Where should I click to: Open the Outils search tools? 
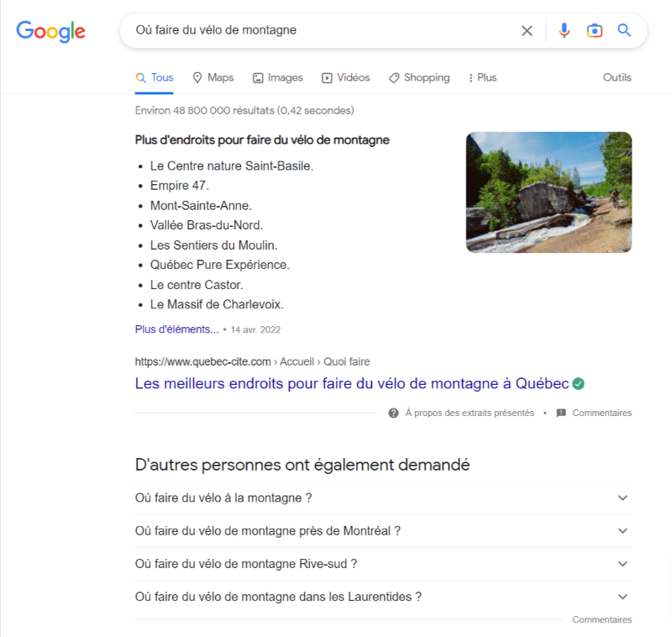click(x=617, y=77)
